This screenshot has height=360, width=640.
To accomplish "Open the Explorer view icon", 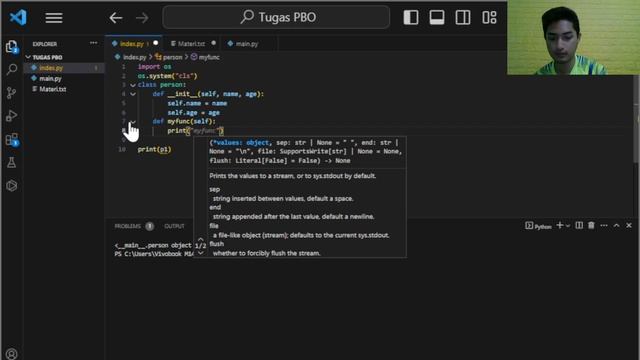I will pos(12,47).
